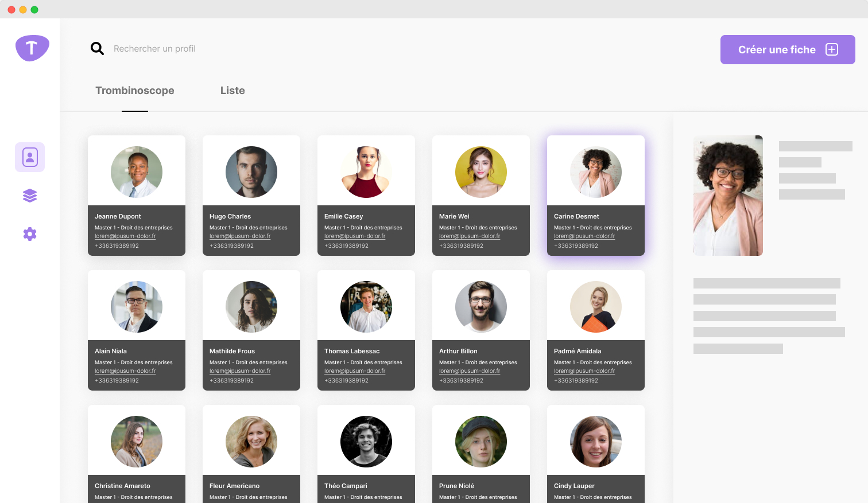
Task: Click the purple T logo icon
Action: 32,48
